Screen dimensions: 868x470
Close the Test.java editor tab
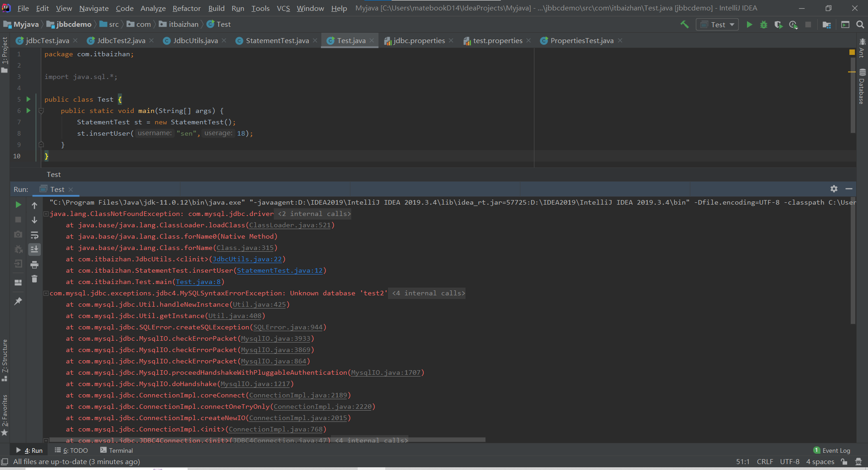tap(372, 40)
